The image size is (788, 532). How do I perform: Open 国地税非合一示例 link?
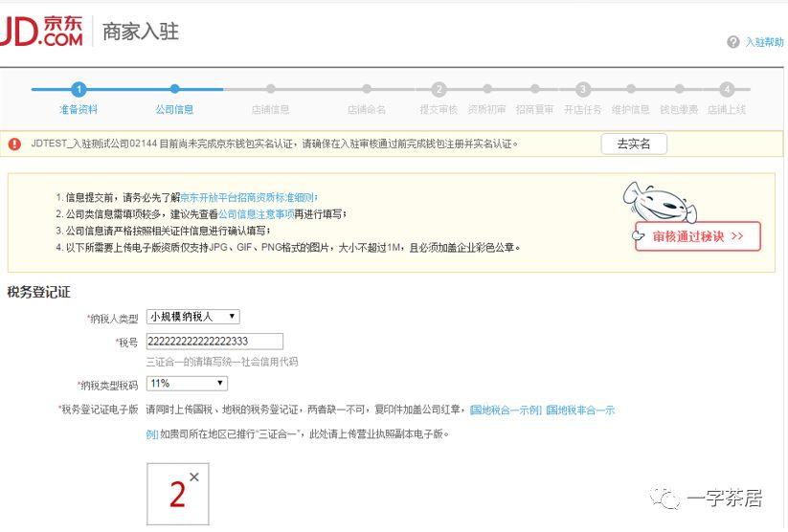click(580, 410)
